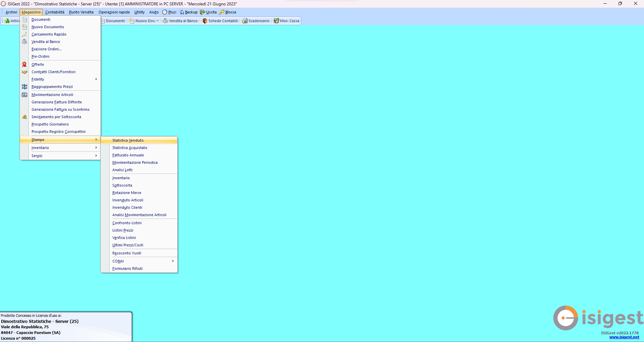Image resolution: width=644 pixels, height=342 pixels.
Task: Click the Backup icon in menu bar
Action: [181, 12]
